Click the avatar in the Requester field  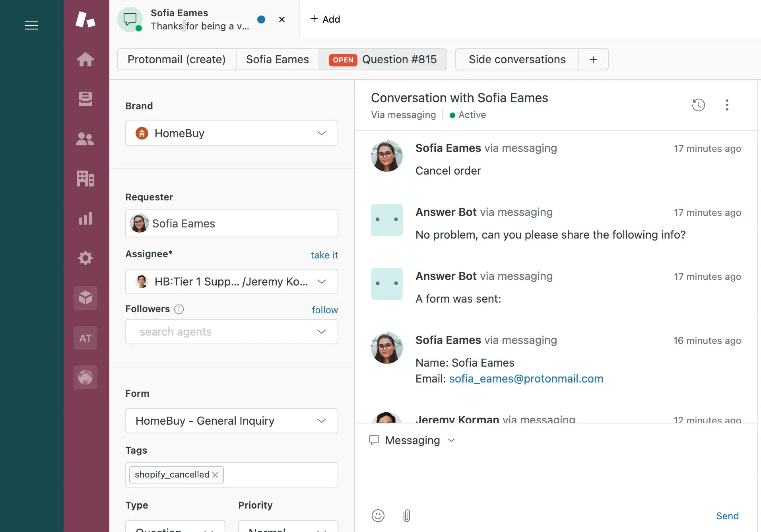(x=139, y=223)
